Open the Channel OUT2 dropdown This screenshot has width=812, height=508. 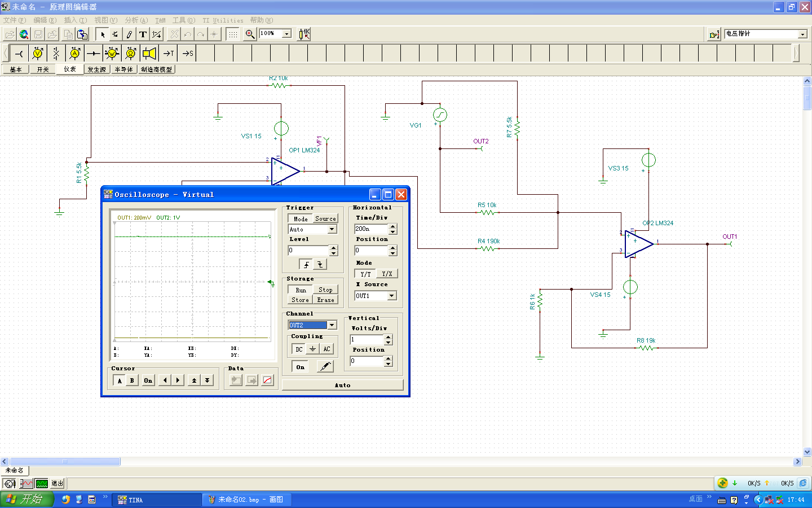pos(332,325)
